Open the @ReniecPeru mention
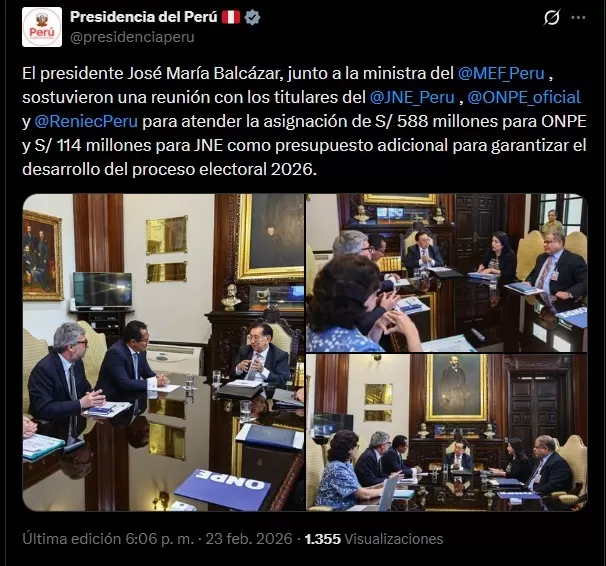This screenshot has width=606, height=566. (86, 121)
